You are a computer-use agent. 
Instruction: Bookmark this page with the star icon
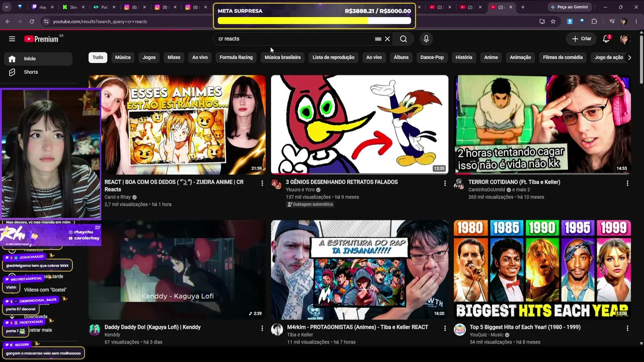point(553,22)
